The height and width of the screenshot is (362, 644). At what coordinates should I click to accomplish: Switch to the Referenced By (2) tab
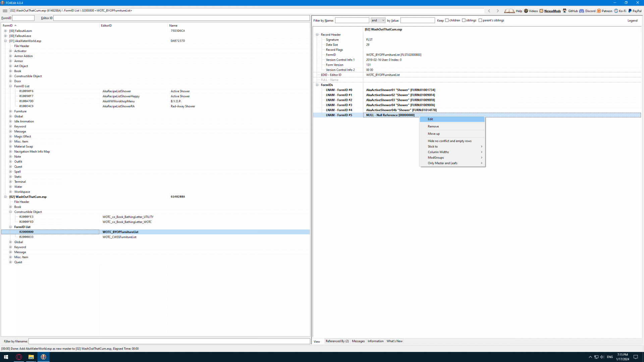(337, 341)
